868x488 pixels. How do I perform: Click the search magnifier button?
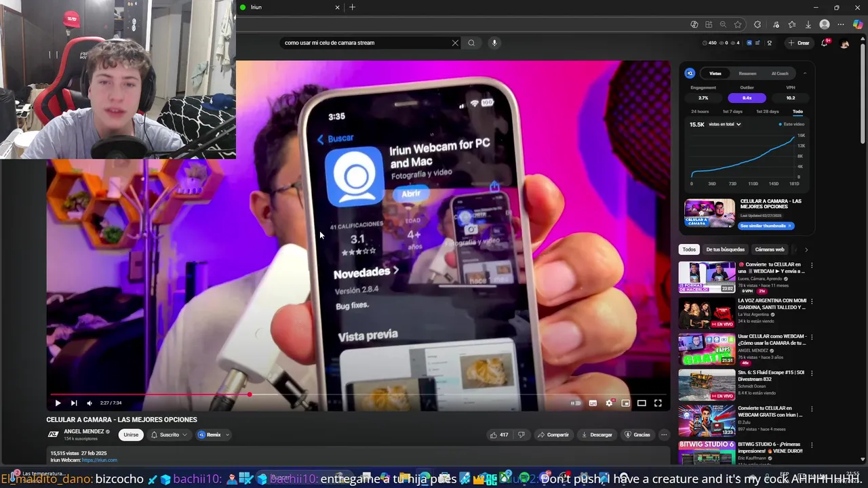click(471, 43)
